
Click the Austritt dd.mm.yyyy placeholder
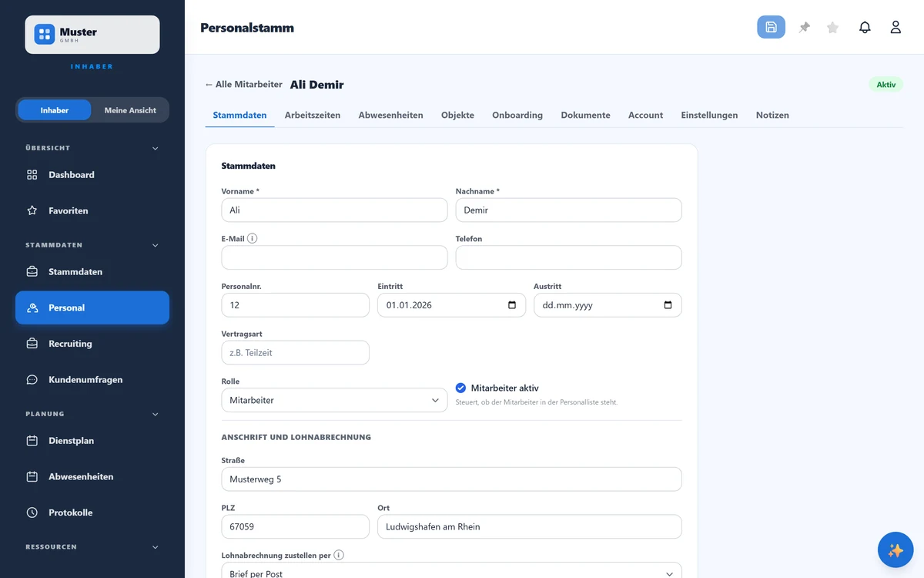tap(567, 305)
